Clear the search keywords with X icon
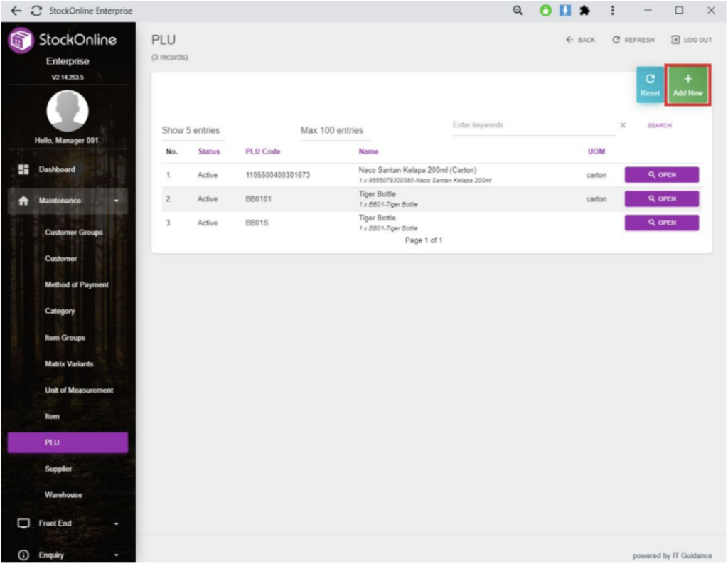The height and width of the screenshot is (564, 728). coord(623,126)
